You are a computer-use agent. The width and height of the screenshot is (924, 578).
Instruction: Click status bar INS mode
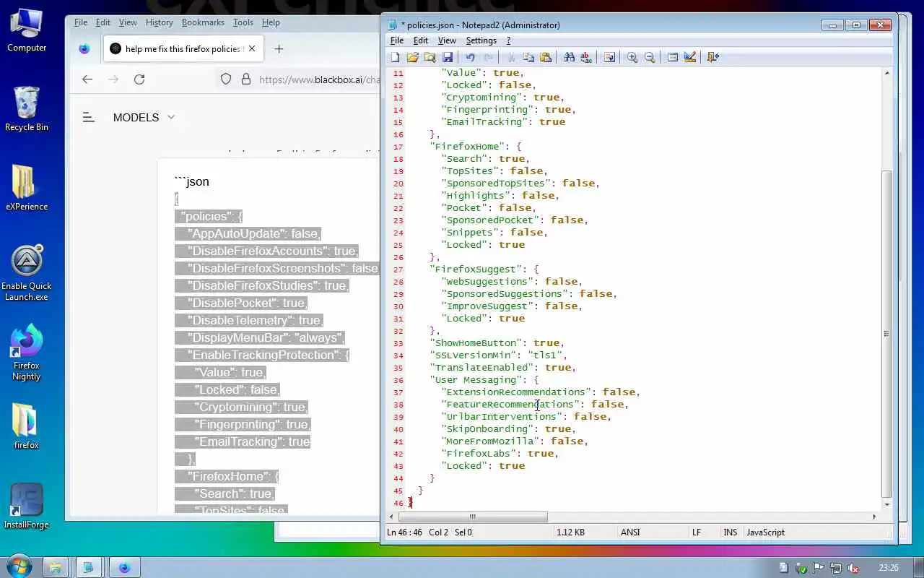pyautogui.click(x=731, y=532)
